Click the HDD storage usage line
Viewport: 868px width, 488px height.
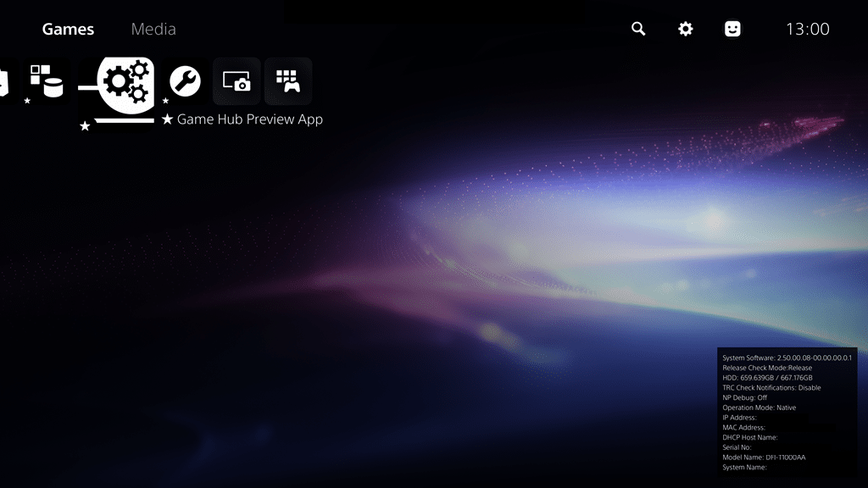pos(767,378)
